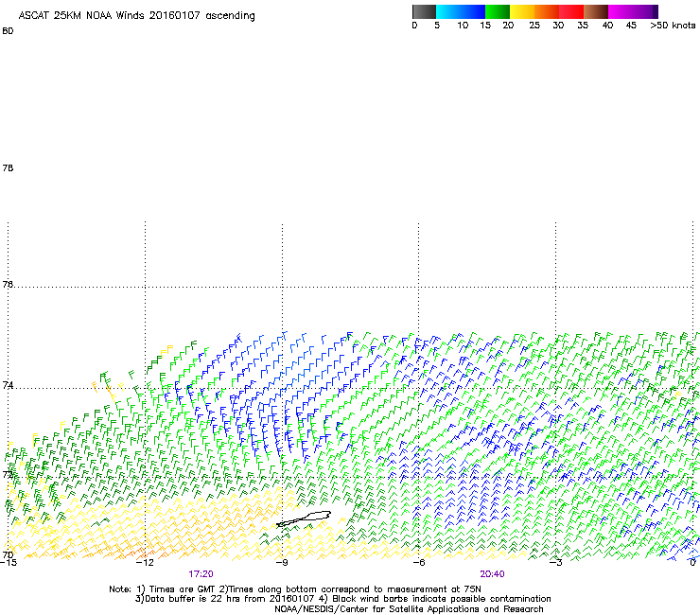Click the -6 longitude axis label
The width and height of the screenshot is (700, 615).
coord(419,562)
